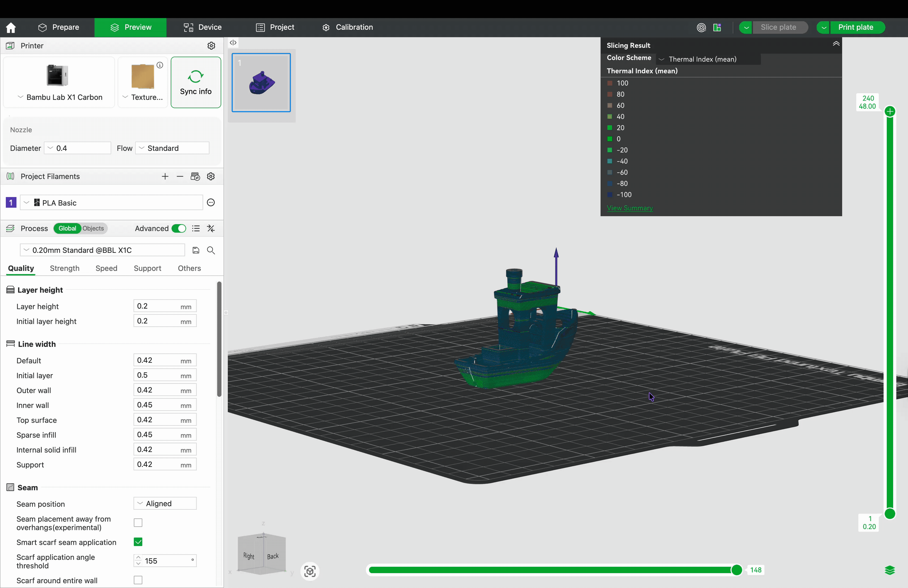Viewport: 908px width, 588px height.
Task: Open the View Summary link
Action: [x=629, y=208]
